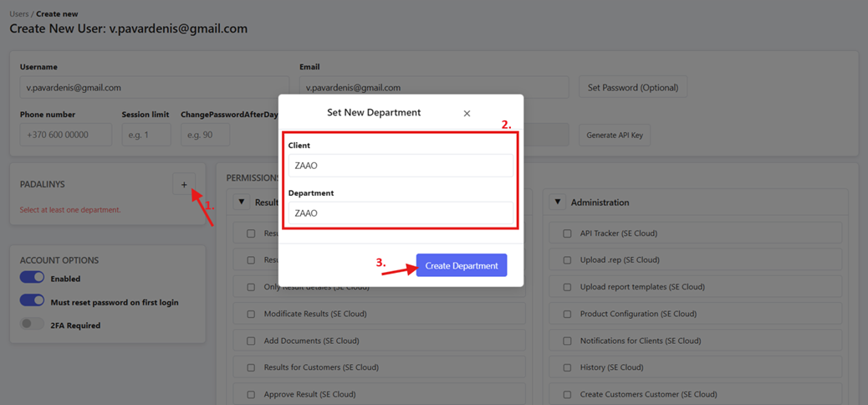Check Add Documents (SE Cloud)
Image resolution: width=868 pixels, height=405 pixels.
point(251,341)
